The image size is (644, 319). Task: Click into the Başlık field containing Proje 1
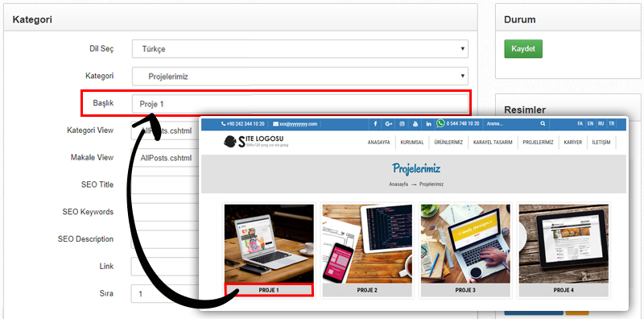click(300, 104)
